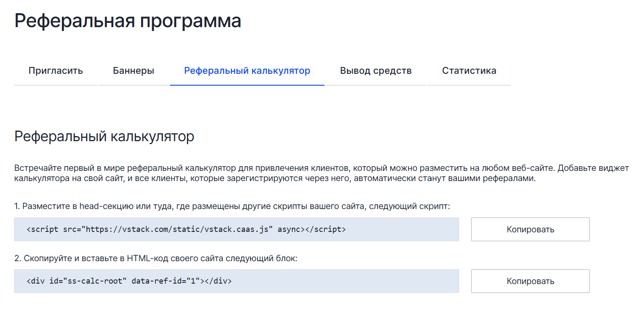The image size is (644, 315).
Task: Click the ss-calc-root id value
Action: point(95,281)
